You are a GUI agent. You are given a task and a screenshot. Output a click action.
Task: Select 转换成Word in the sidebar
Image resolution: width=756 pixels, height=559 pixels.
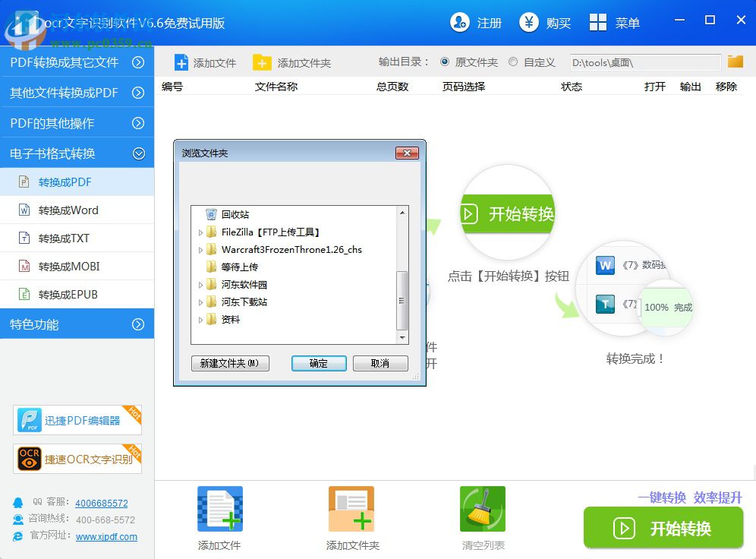pos(77,210)
